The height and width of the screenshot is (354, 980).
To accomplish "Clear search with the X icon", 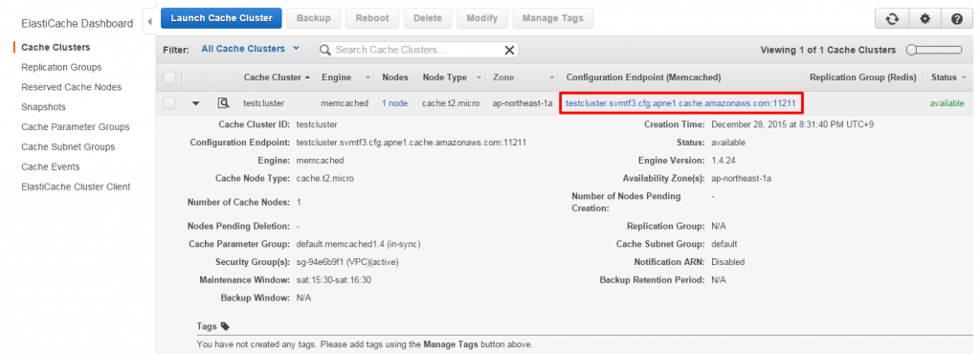I will (x=509, y=50).
